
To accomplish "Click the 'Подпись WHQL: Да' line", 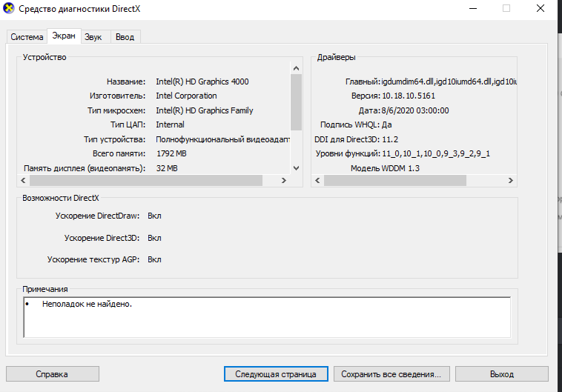I will click(x=356, y=124).
